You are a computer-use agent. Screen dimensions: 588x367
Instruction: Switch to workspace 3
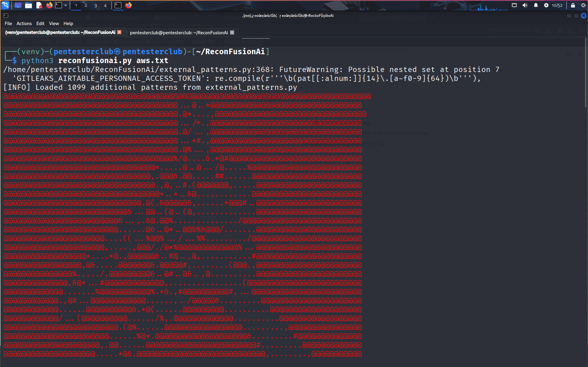click(x=96, y=6)
